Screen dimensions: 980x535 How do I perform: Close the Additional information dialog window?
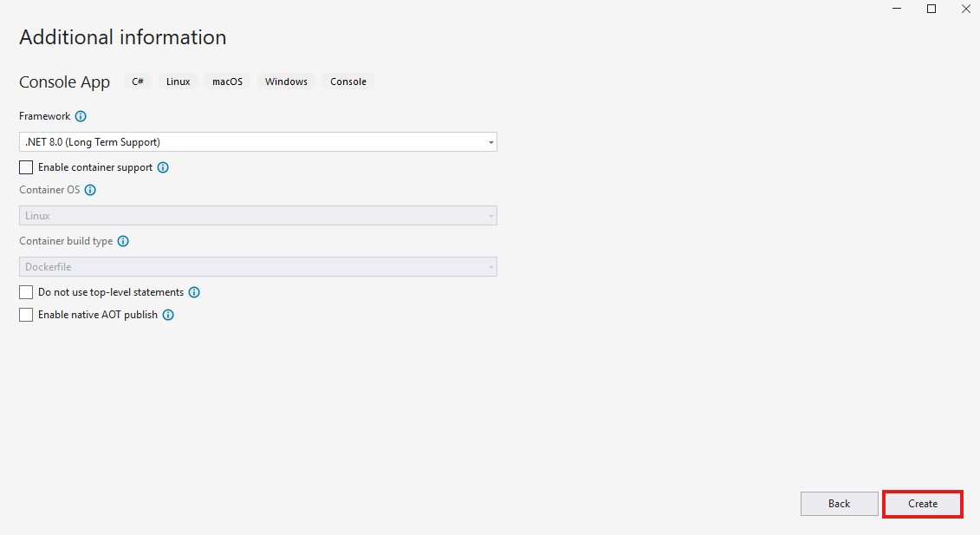(x=965, y=9)
